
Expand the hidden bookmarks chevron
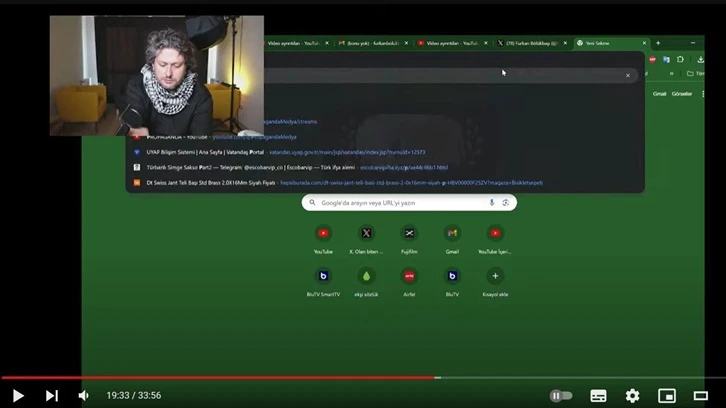click(671, 74)
